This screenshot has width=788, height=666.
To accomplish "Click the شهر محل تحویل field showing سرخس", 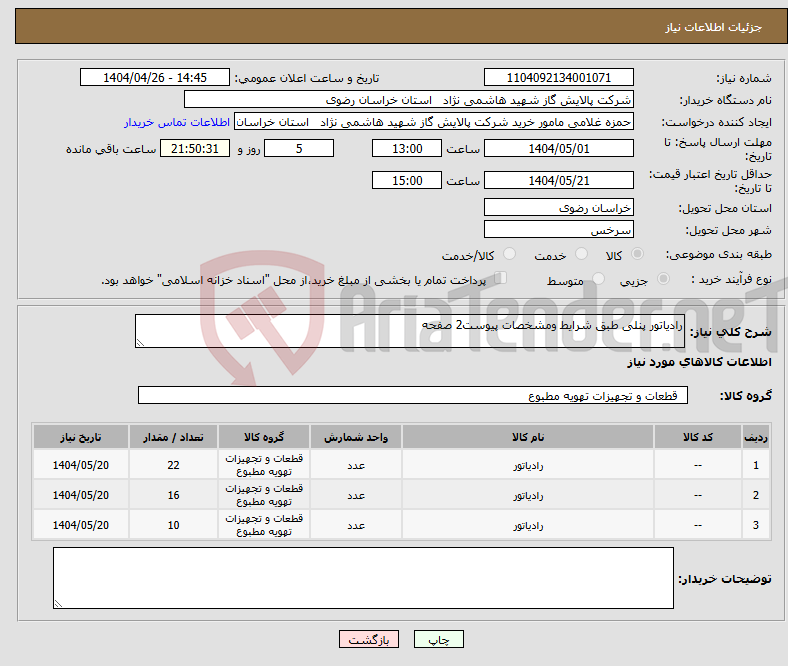I will [558, 229].
